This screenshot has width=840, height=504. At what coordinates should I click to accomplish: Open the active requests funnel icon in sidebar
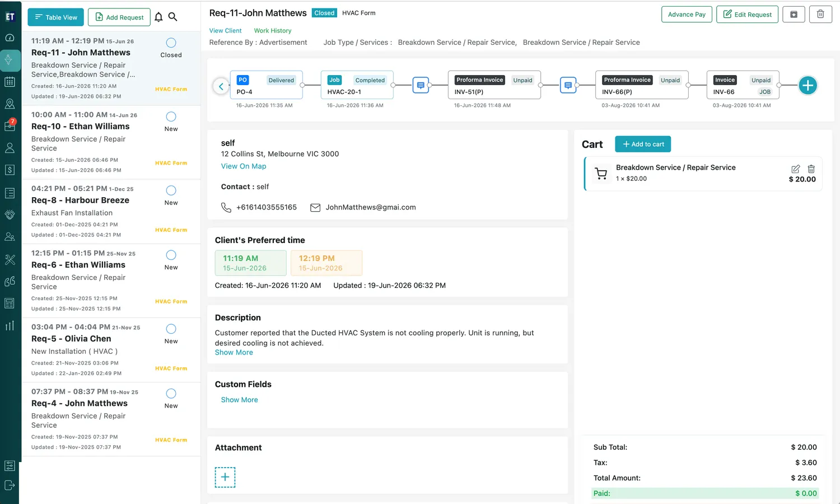10,60
